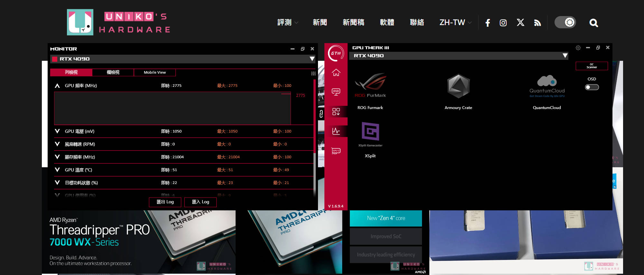The height and width of the screenshot is (275, 644).
Task: Click 匯出 Log button
Action: [x=165, y=202]
